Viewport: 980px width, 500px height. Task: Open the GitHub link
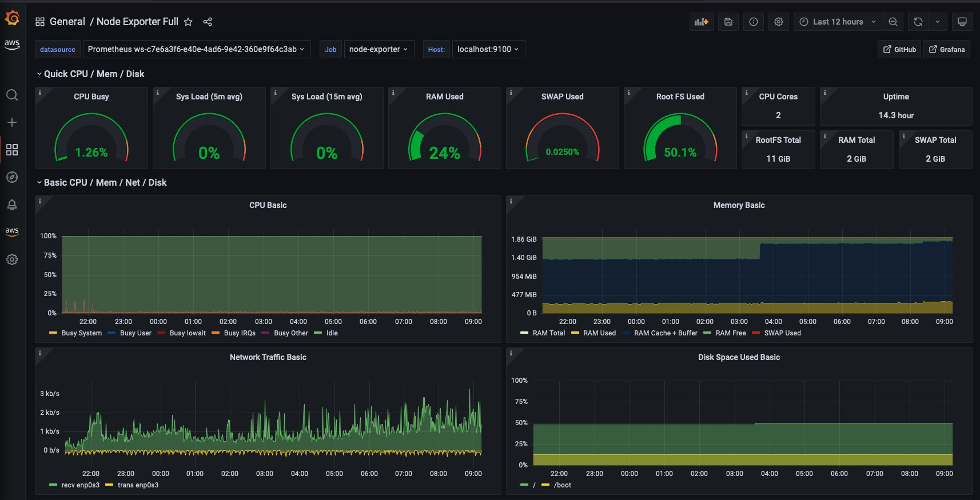coord(899,49)
